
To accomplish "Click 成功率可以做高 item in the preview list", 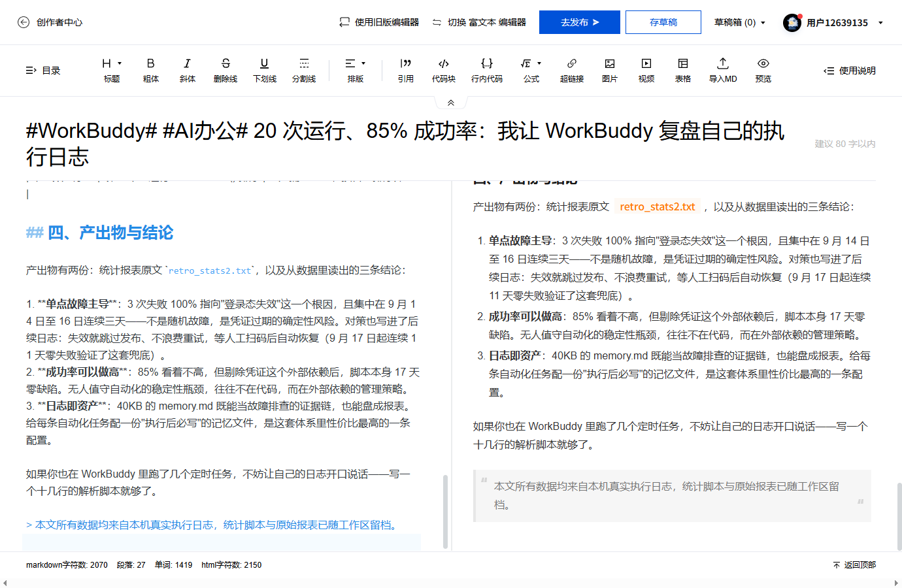I will click(x=526, y=316).
